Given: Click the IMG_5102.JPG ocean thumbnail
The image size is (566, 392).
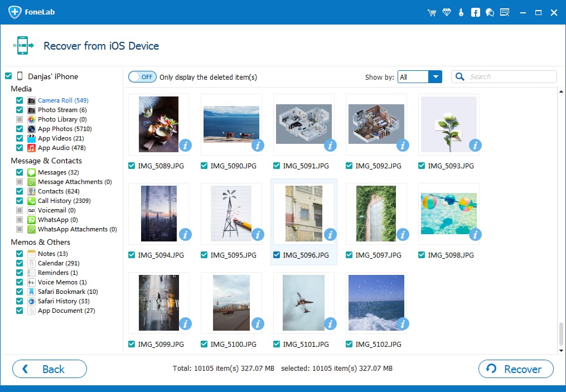Looking at the screenshot, I should click(376, 303).
